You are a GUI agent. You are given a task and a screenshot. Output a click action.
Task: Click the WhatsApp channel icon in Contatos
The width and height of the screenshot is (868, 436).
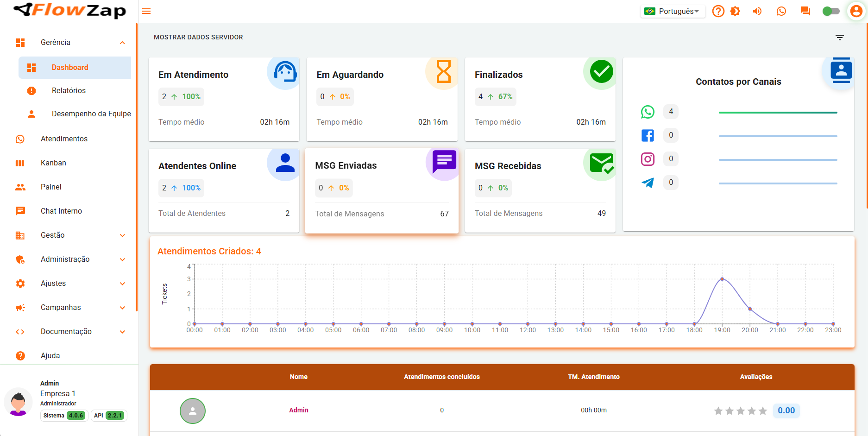click(x=648, y=112)
